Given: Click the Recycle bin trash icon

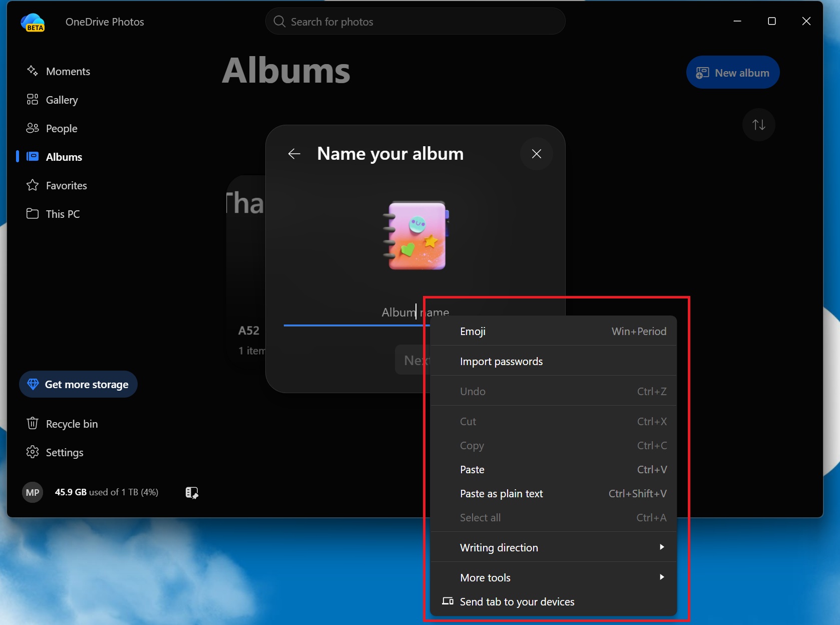Looking at the screenshot, I should tap(33, 423).
